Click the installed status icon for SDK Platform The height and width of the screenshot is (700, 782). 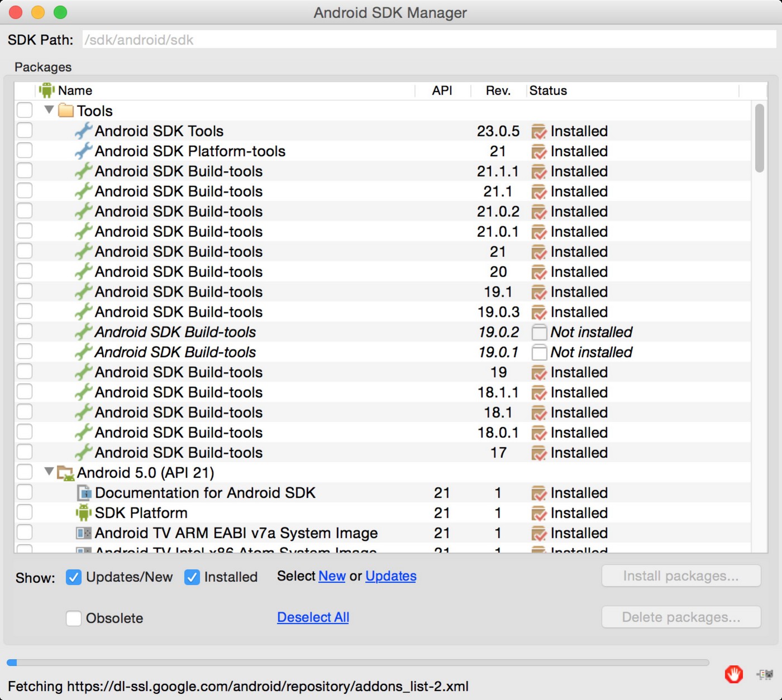(539, 514)
